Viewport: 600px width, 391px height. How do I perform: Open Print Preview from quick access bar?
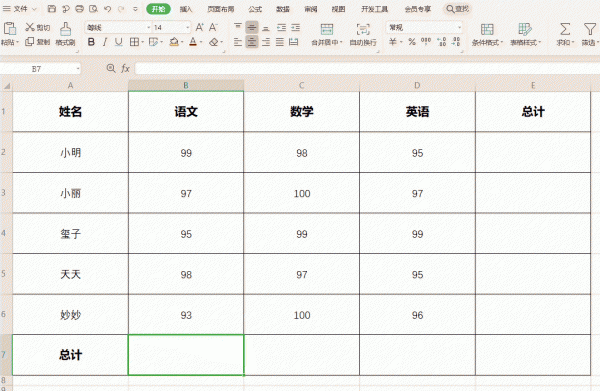tap(93, 9)
